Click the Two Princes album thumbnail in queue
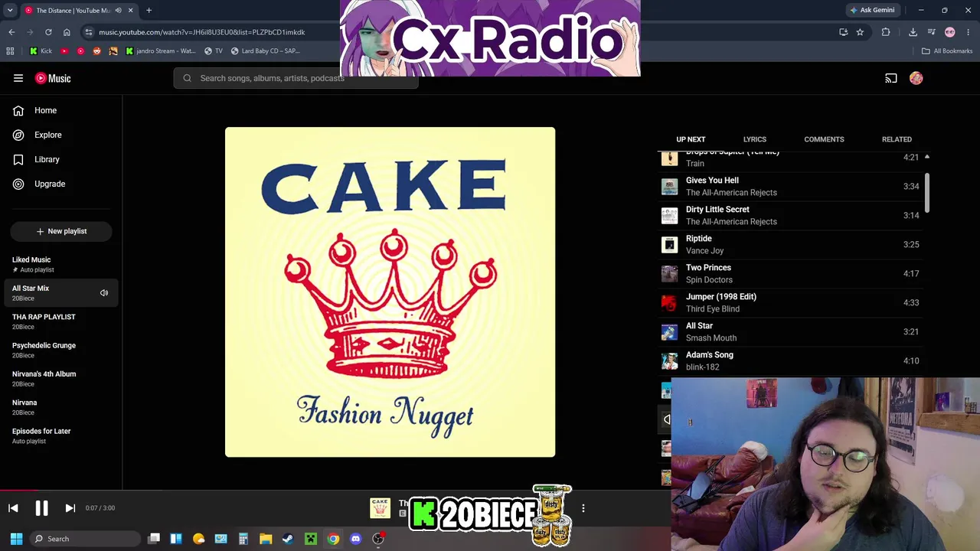 670,273
